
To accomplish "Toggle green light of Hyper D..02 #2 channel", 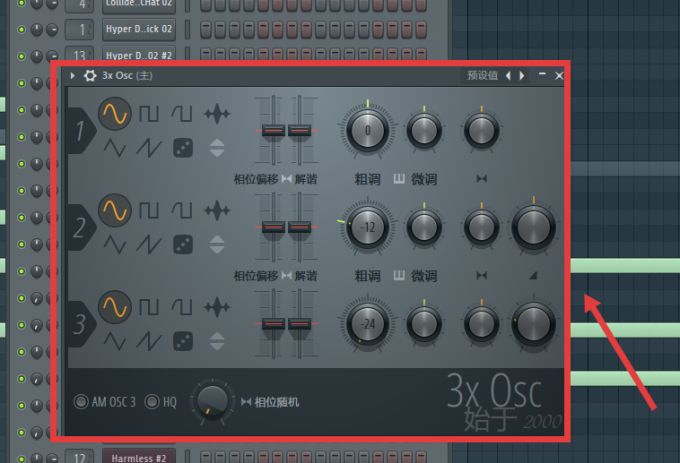I will [21, 56].
